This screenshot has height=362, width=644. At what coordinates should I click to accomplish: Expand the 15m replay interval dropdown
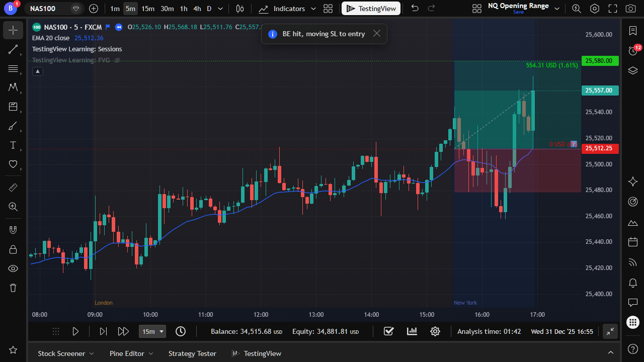coord(153,331)
